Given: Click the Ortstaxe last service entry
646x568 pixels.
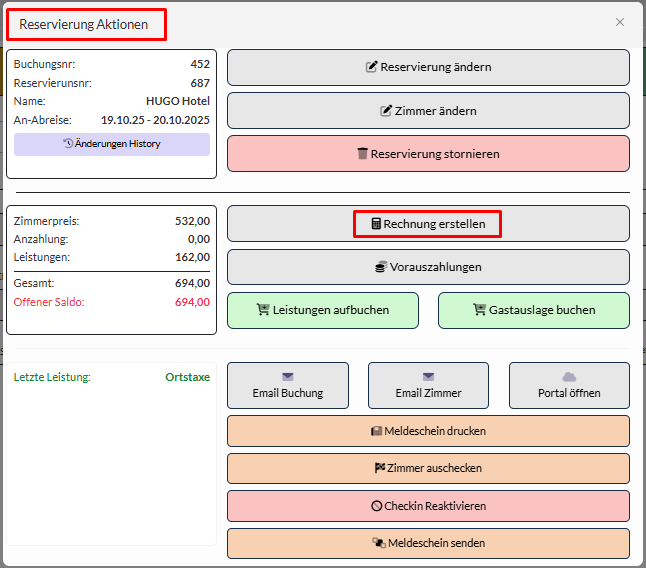Looking at the screenshot, I should tap(187, 378).
